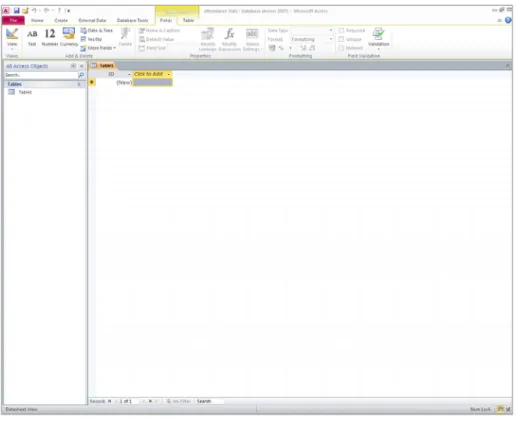The width and height of the screenshot is (520, 422).
Task: Open the Format combo box
Action: pos(312,39)
